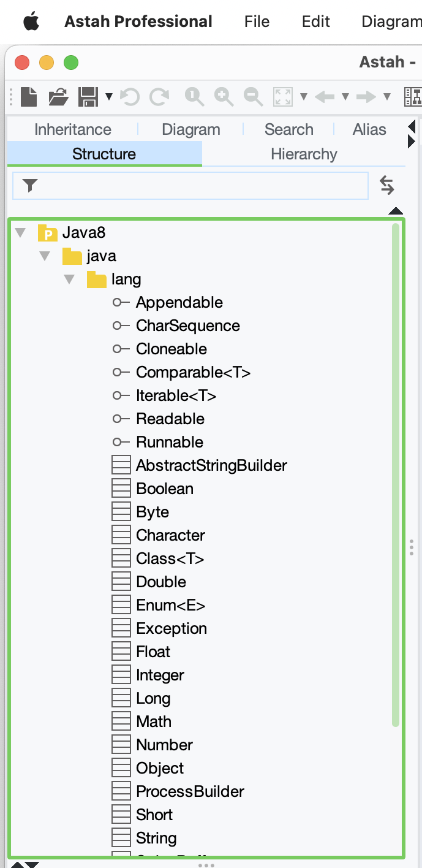
Task: Click the Undo arrow icon
Action: pyautogui.click(x=129, y=96)
